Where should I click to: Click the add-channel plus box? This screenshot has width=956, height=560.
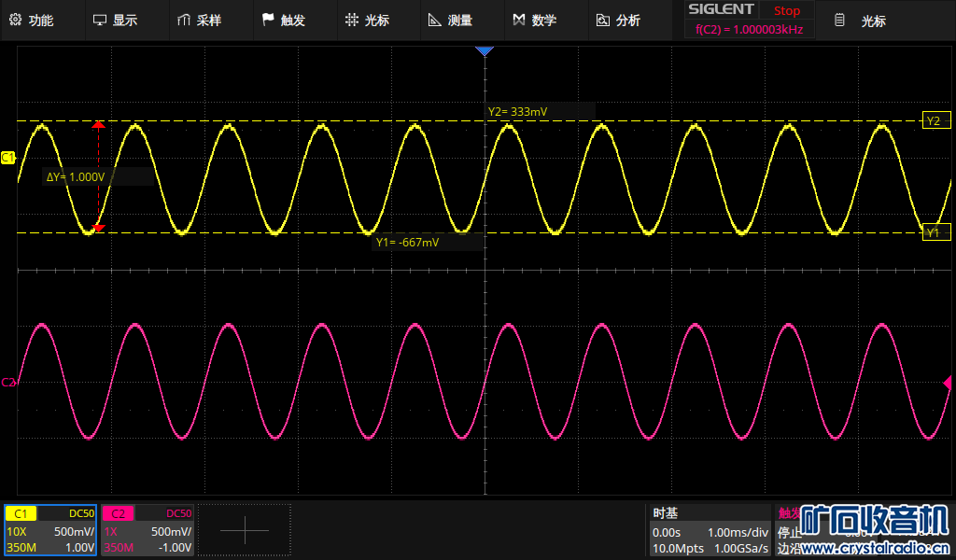(244, 530)
